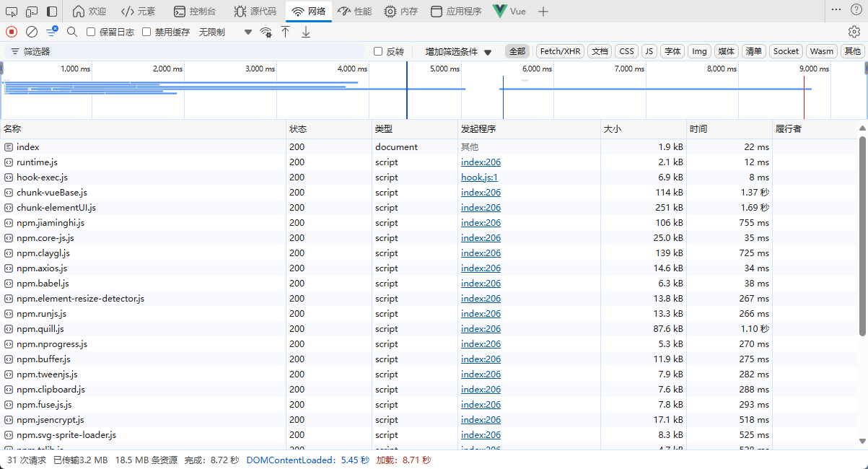Add a new tool tab plus icon
Image resolution: width=868 pixels, height=469 pixels.
pyautogui.click(x=543, y=12)
